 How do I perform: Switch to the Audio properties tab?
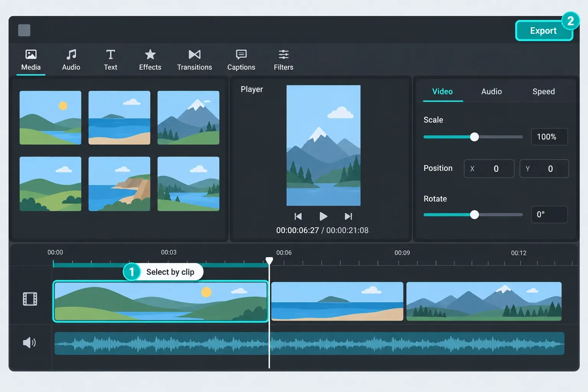(x=492, y=91)
